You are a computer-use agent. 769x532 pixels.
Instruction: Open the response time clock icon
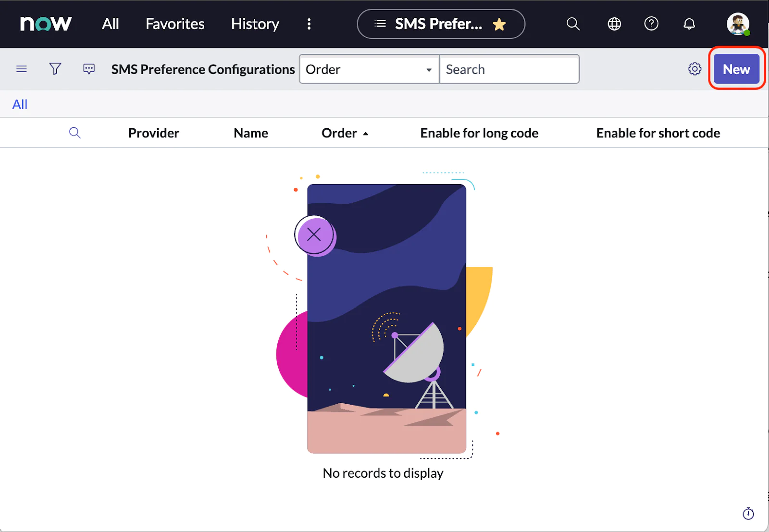748,513
